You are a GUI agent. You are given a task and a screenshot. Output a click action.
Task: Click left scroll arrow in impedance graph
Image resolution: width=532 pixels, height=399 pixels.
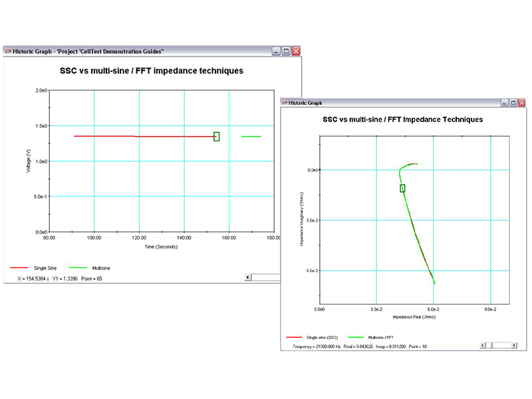[481, 345]
